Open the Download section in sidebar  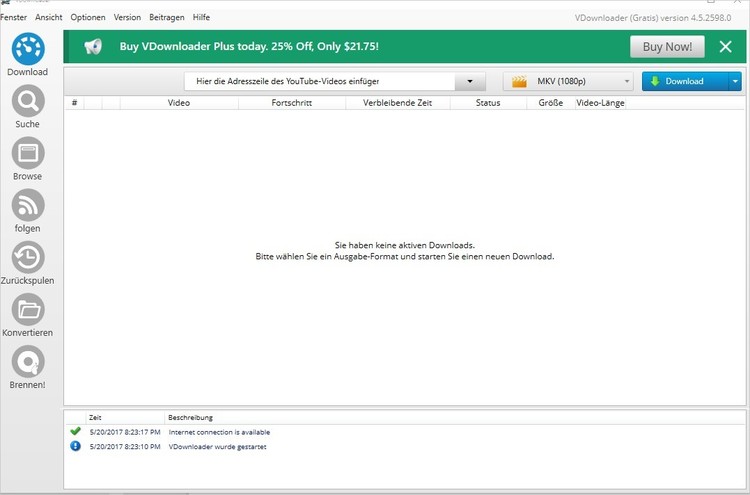[28, 55]
